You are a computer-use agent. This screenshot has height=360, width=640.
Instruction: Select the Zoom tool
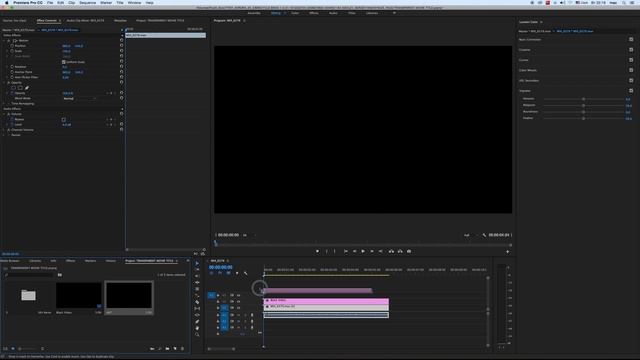[197, 335]
